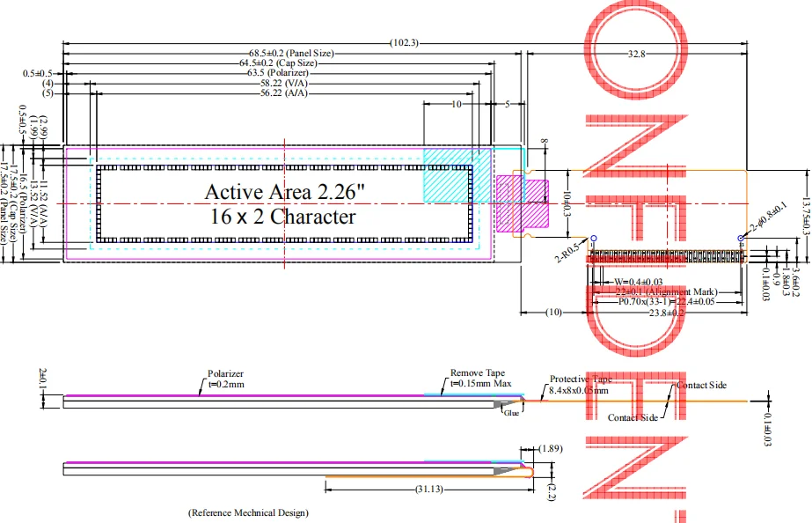
Task: Select the magenta hatched block beside the panel
Action: [510, 203]
